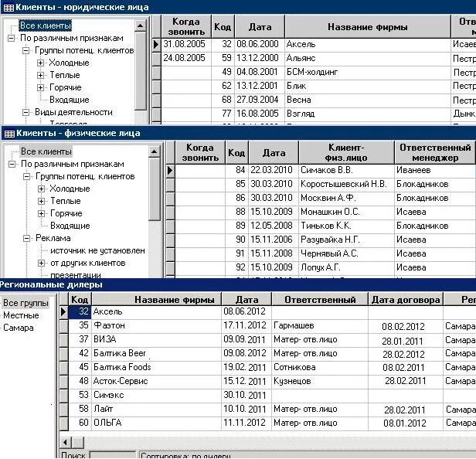Select источник не установлен tree item

click(97, 250)
